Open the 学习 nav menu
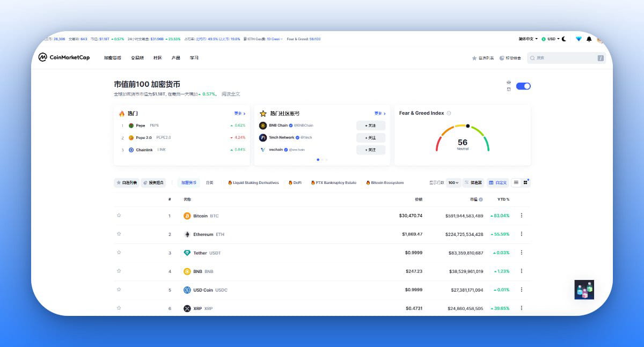 tap(194, 58)
